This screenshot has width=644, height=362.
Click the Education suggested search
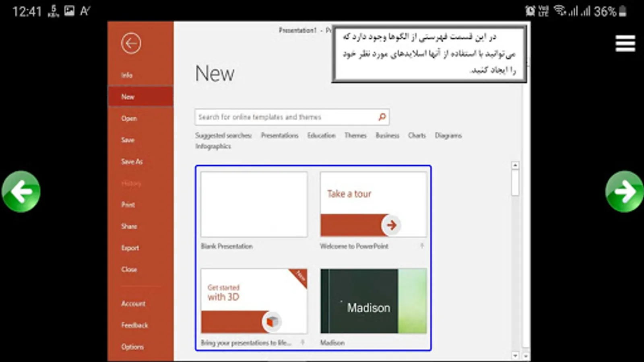[322, 136]
